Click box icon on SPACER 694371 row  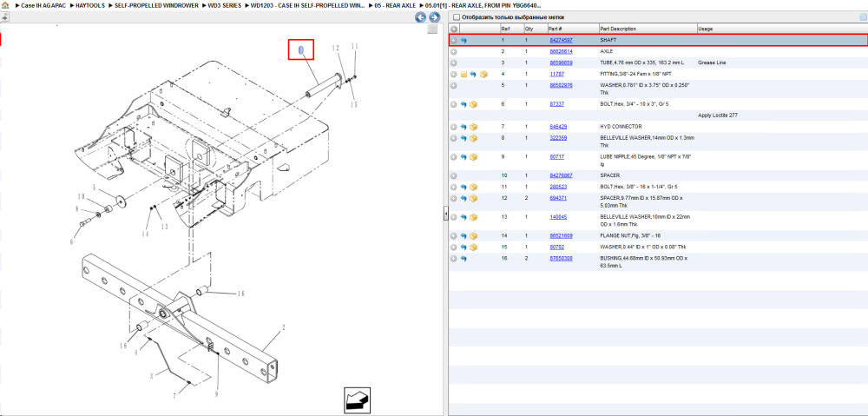[474, 198]
